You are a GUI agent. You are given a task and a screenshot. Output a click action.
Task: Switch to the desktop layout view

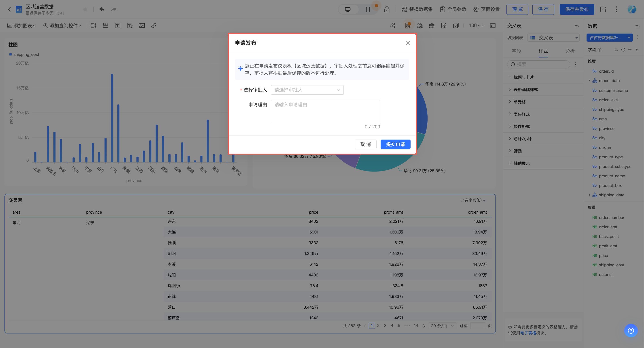(348, 9)
